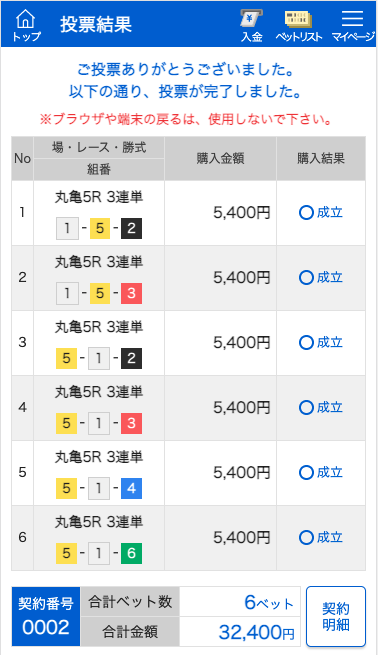Open the 入金 deposit icon
Image resolution: width=378 pixels, height=655 pixels.
point(252,25)
